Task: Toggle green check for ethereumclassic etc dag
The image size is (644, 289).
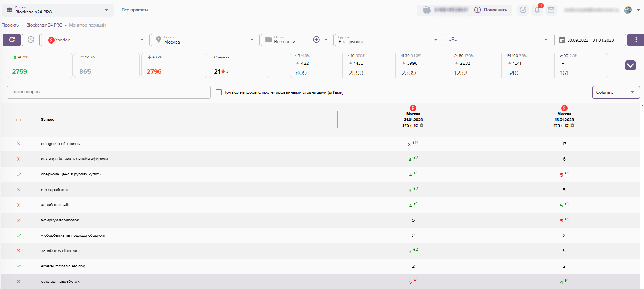Action: click(x=19, y=266)
